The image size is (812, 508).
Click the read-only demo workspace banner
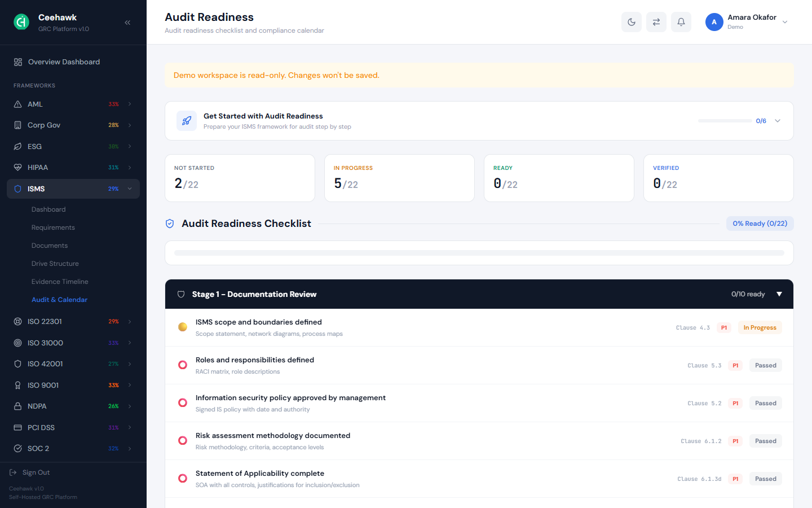pyautogui.click(x=479, y=75)
